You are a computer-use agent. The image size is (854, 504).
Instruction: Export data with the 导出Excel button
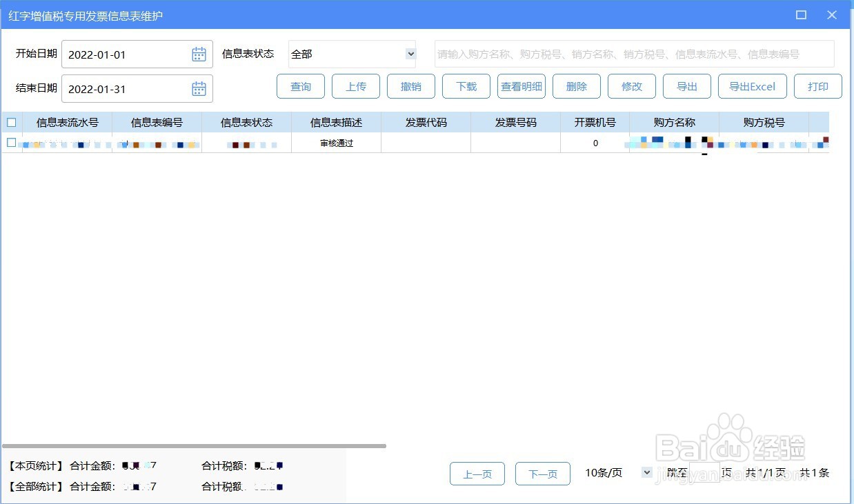click(752, 86)
